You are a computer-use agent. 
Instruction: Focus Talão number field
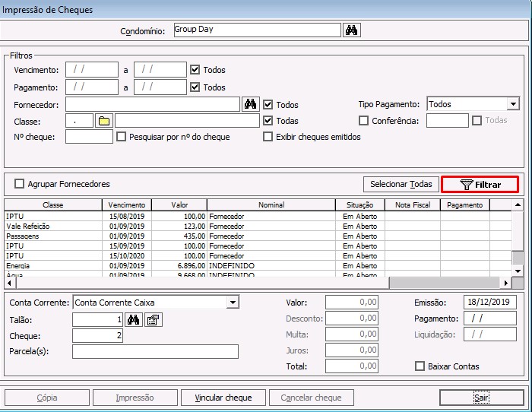(98, 320)
